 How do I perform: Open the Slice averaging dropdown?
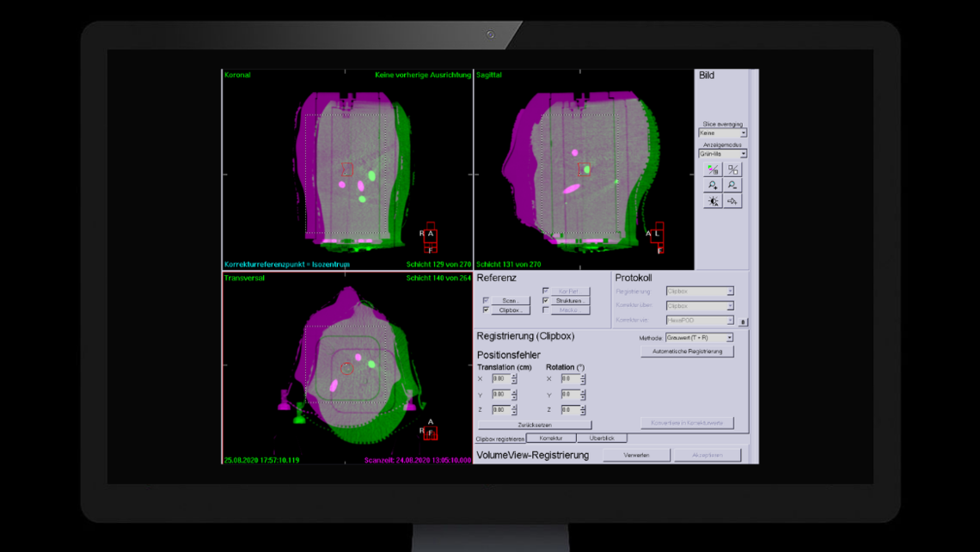tap(722, 132)
